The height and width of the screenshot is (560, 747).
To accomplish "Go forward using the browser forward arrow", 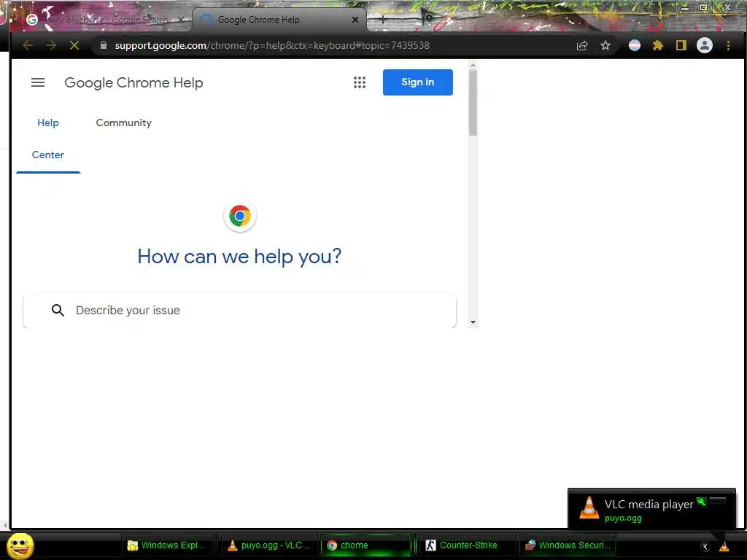I will [x=51, y=45].
